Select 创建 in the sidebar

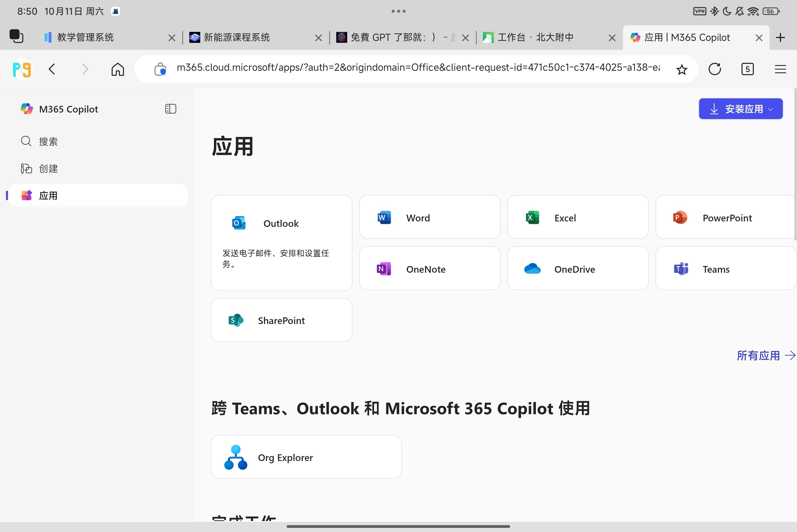48,169
